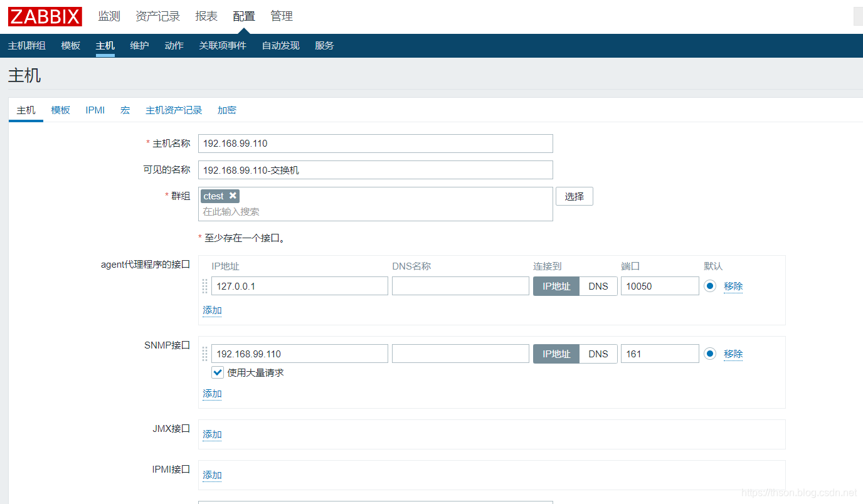Screen dimensions: 863x504
Task: Go to 动作 submenu
Action: [174, 46]
